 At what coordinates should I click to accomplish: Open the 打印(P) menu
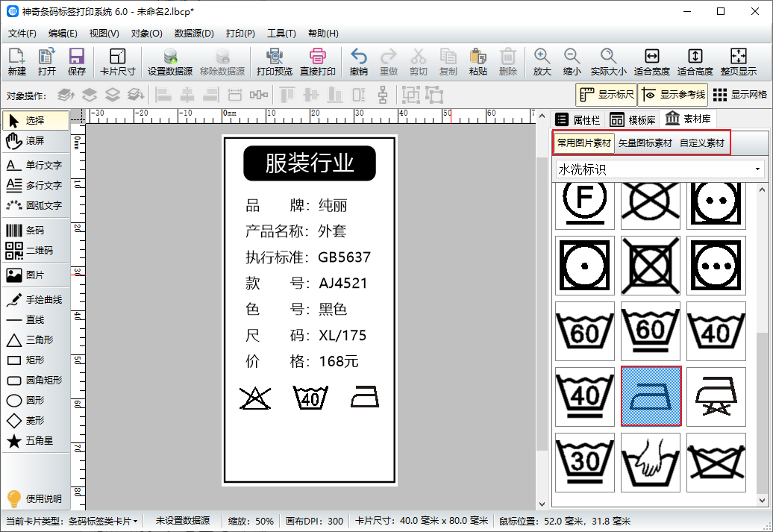[240, 34]
